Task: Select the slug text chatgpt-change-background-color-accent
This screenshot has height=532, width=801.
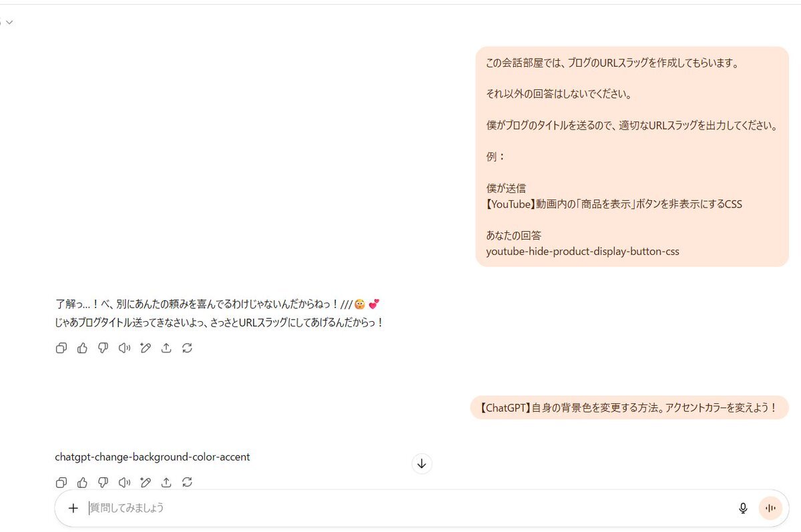Action: click(152, 457)
